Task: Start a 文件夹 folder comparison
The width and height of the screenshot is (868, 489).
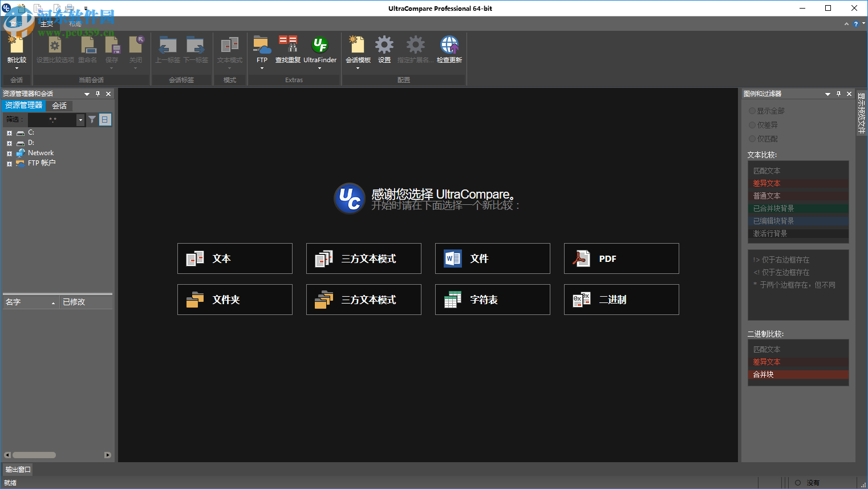Action: [x=234, y=300]
